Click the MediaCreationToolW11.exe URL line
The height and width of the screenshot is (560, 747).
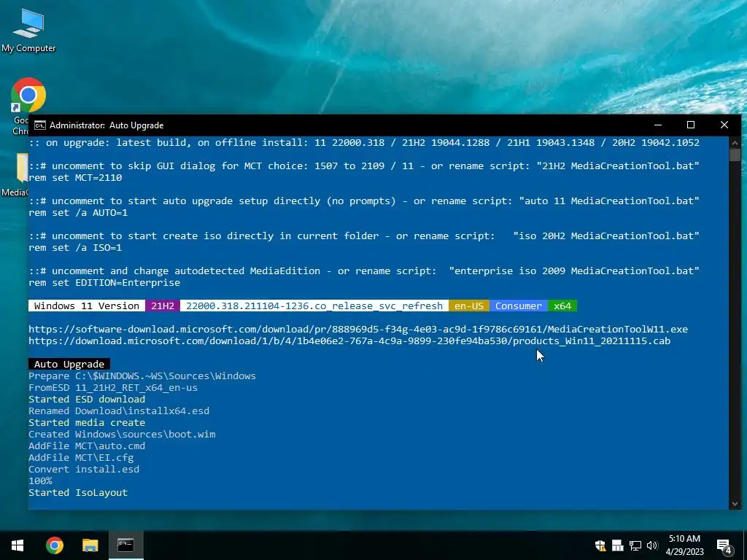point(358,329)
